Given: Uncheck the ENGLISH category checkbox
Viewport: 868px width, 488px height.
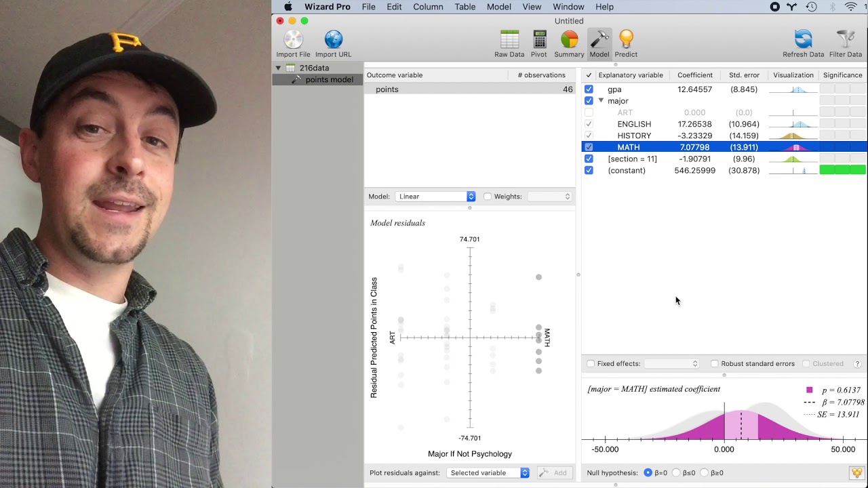Looking at the screenshot, I should click(x=589, y=124).
